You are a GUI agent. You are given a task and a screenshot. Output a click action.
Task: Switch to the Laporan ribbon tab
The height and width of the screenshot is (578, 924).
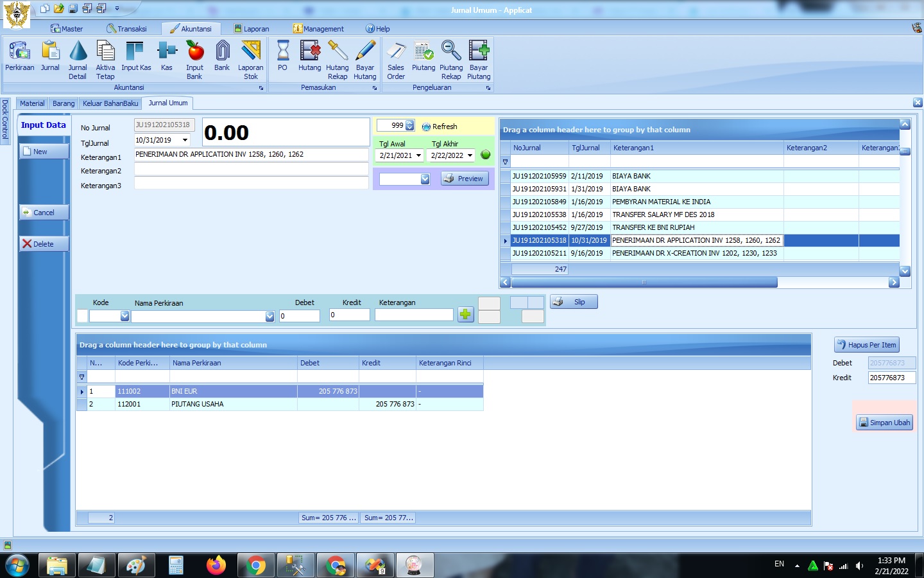click(x=252, y=29)
